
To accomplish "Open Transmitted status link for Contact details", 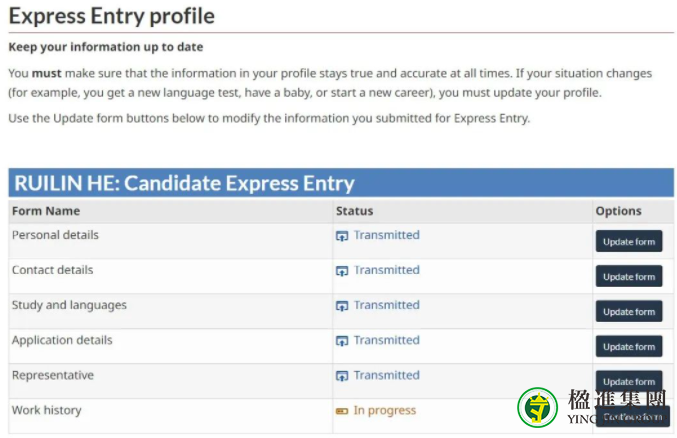I will pos(387,270).
